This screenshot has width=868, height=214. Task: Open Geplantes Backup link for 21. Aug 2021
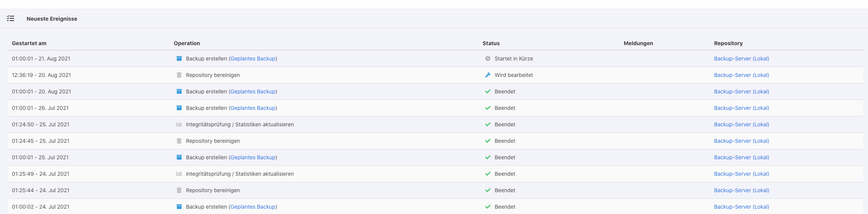253,59
